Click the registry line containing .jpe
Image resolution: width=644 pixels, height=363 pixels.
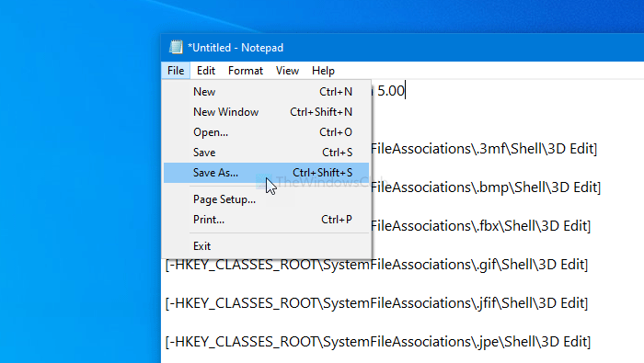click(x=378, y=342)
